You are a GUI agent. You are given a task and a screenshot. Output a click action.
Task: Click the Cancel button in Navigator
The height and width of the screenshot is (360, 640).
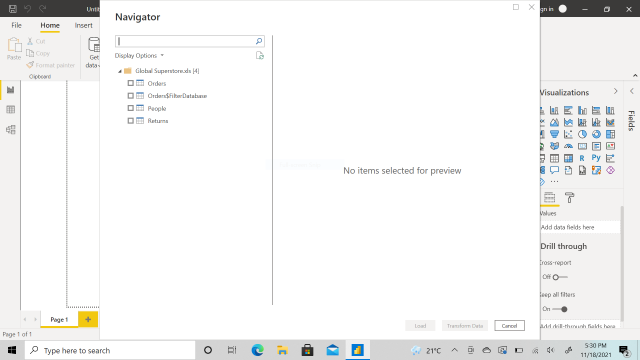(509, 326)
